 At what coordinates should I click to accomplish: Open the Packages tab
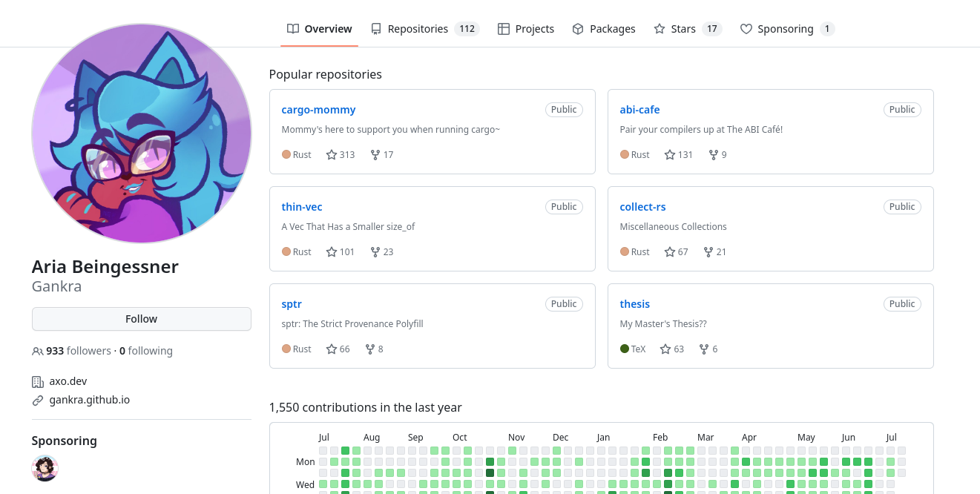(x=604, y=29)
